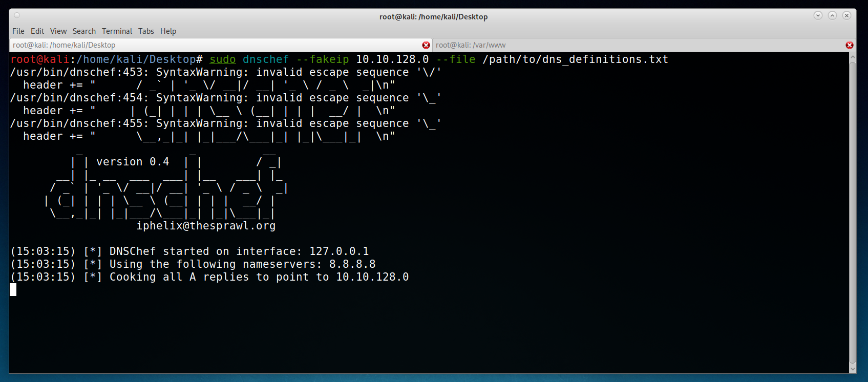Open the Help menu
The width and height of the screenshot is (868, 382).
(x=168, y=31)
